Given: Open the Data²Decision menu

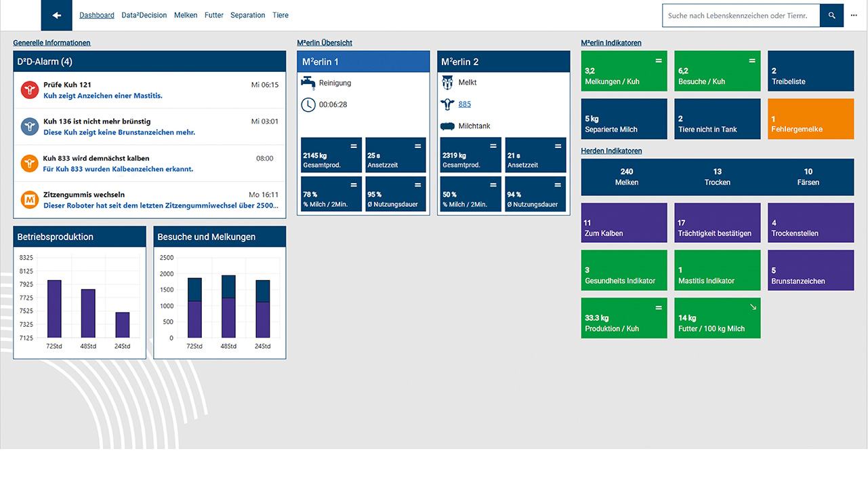Looking at the screenshot, I should coord(144,16).
